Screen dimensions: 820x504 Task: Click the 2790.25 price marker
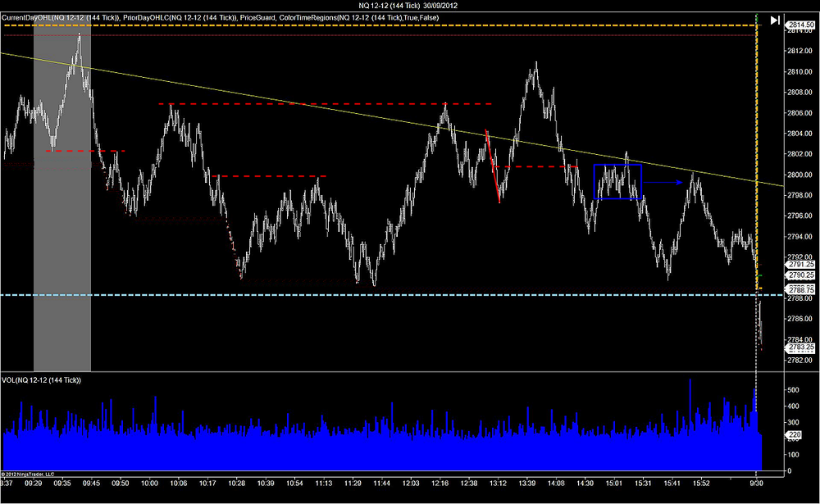click(801, 275)
